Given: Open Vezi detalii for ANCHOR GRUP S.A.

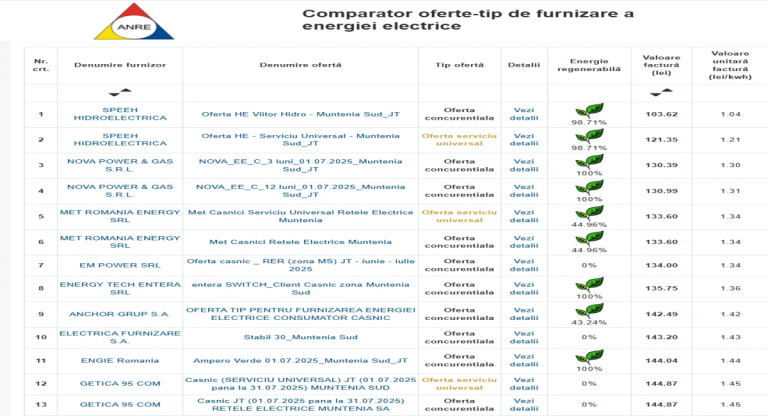Looking at the screenshot, I should [x=524, y=314].
